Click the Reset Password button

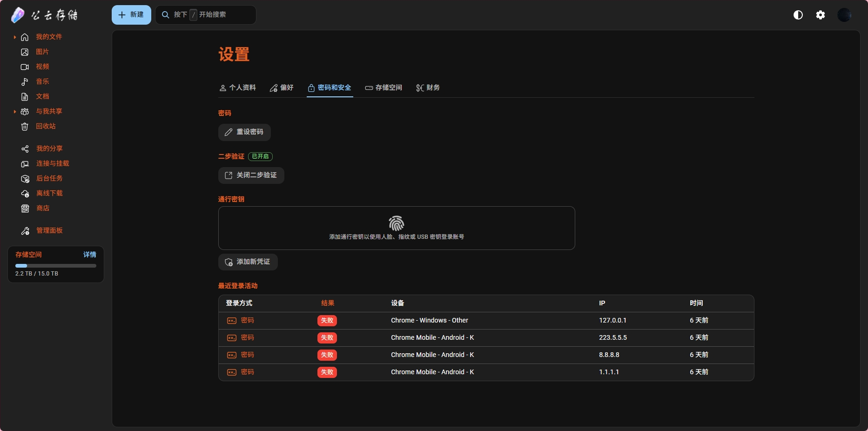point(244,132)
